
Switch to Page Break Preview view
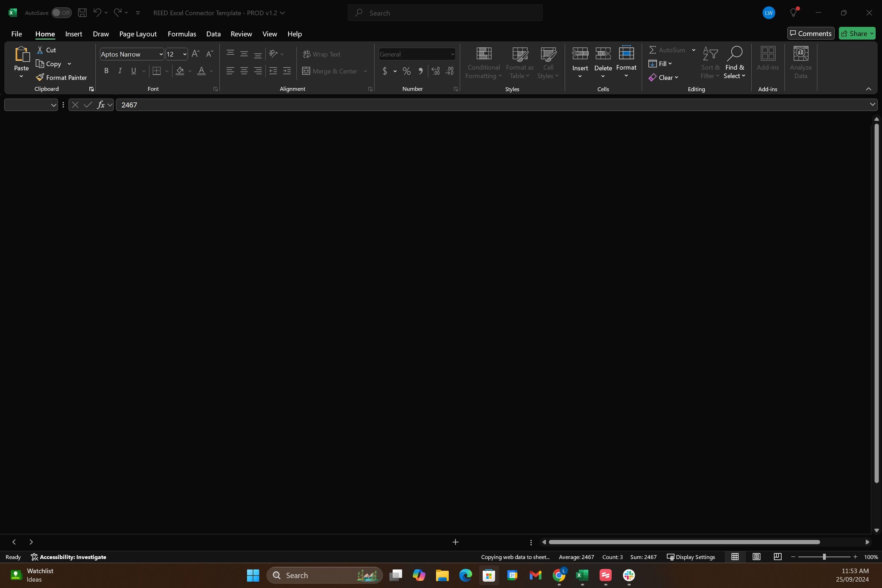pyautogui.click(x=777, y=557)
